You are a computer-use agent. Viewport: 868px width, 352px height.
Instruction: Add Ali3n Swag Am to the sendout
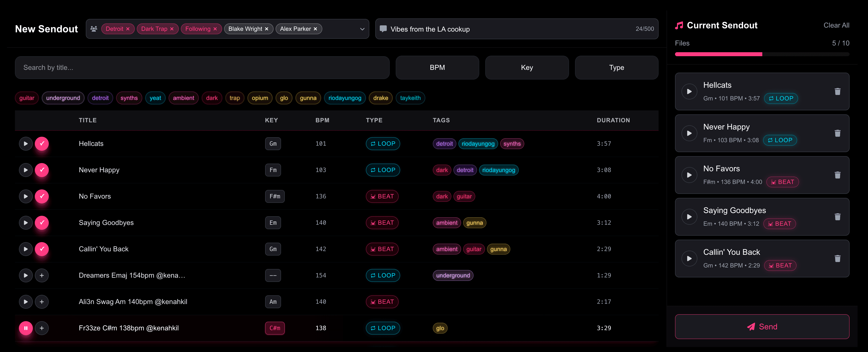(42, 302)
